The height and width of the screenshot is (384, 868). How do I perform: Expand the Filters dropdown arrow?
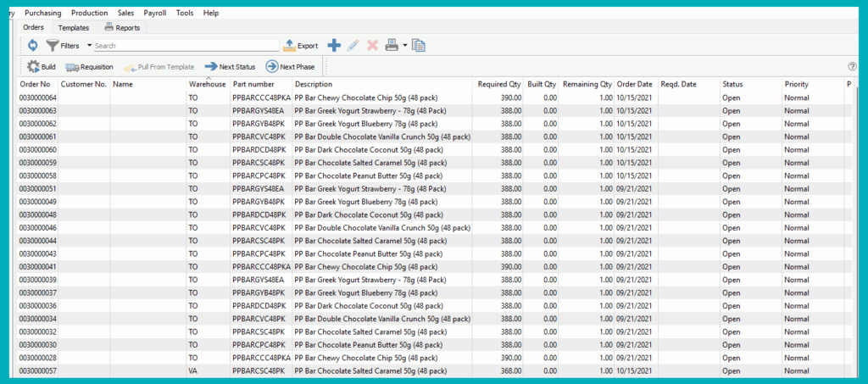coord(90,46)
